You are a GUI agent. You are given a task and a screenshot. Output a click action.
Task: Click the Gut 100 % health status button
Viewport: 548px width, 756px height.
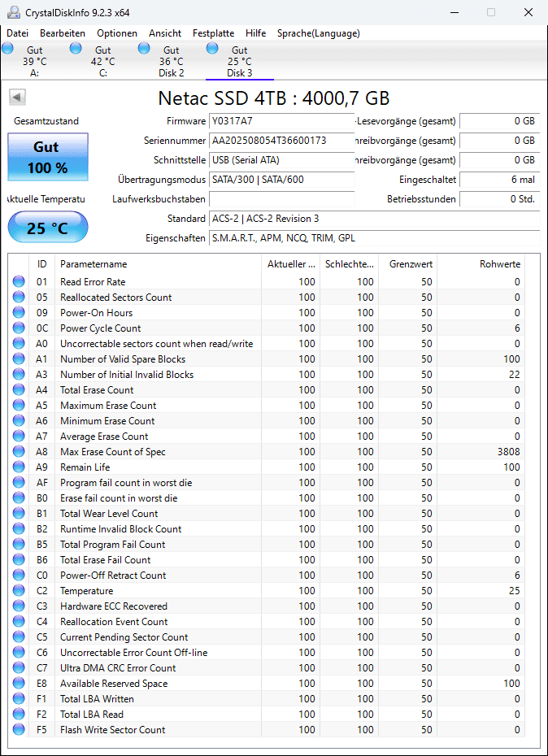48,157
